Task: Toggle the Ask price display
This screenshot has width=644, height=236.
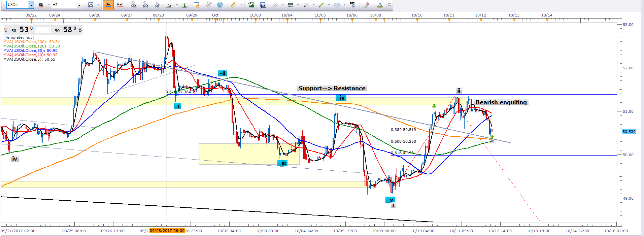Action: pyautogui.click(x=120, y=5)
